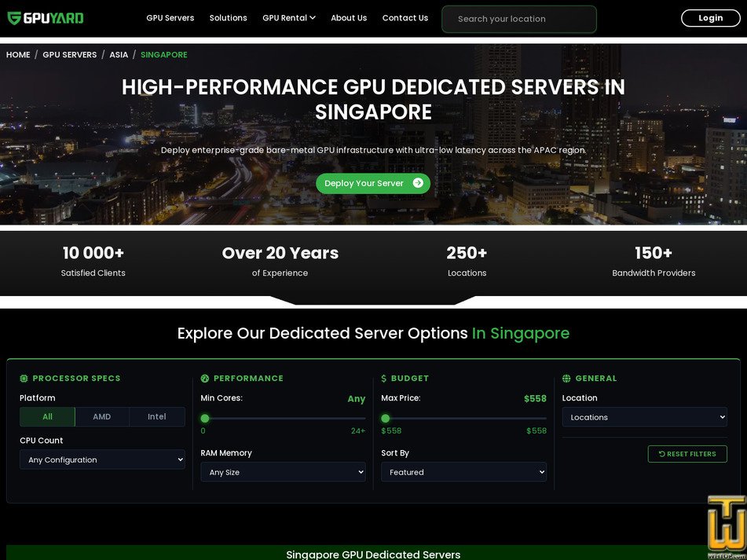This screenshot has width=747, height=560.
Task: Click Reset Filters button
Action: tap(687, 454)
